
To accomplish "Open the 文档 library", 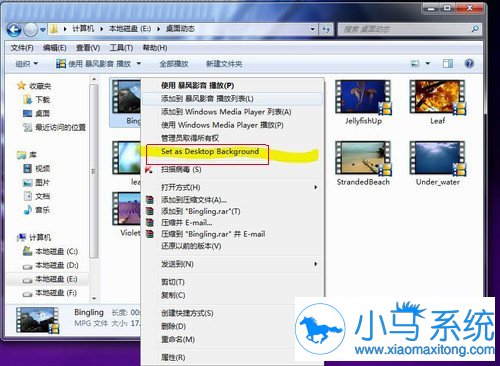I will [x=37, y=196].
